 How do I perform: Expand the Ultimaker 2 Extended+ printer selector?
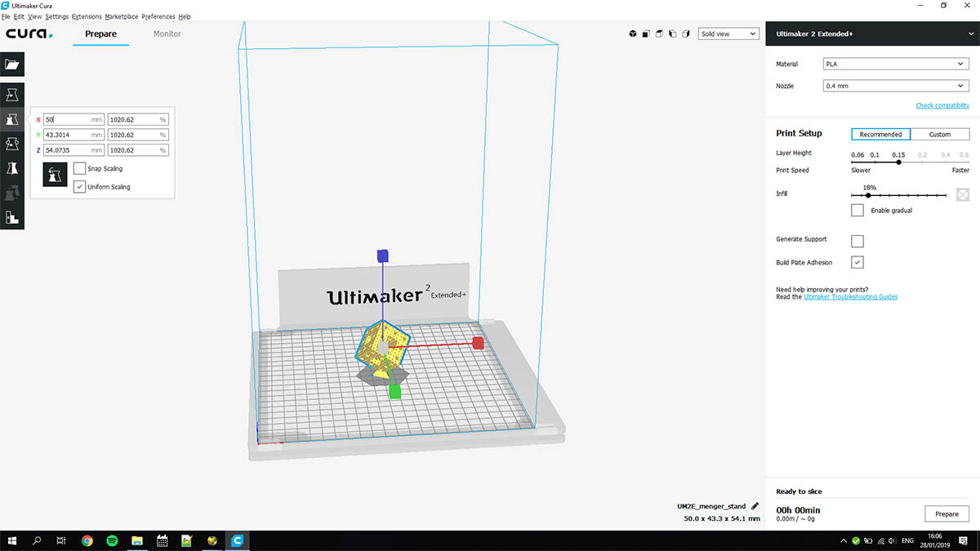[872, 33]
